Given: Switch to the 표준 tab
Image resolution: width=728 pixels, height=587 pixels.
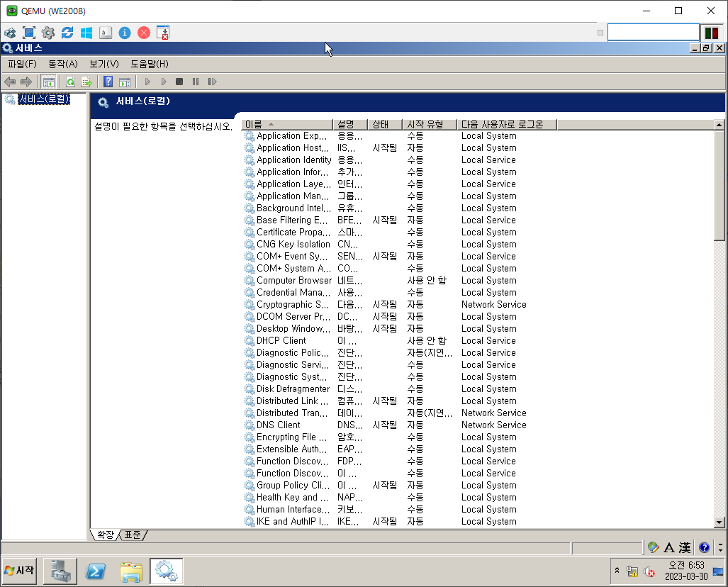Looking at the screenshot, I should coord(133,535).
